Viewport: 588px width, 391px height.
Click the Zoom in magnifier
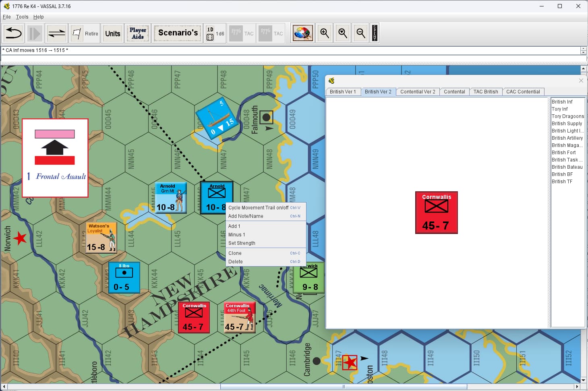(x=324, y=33)
